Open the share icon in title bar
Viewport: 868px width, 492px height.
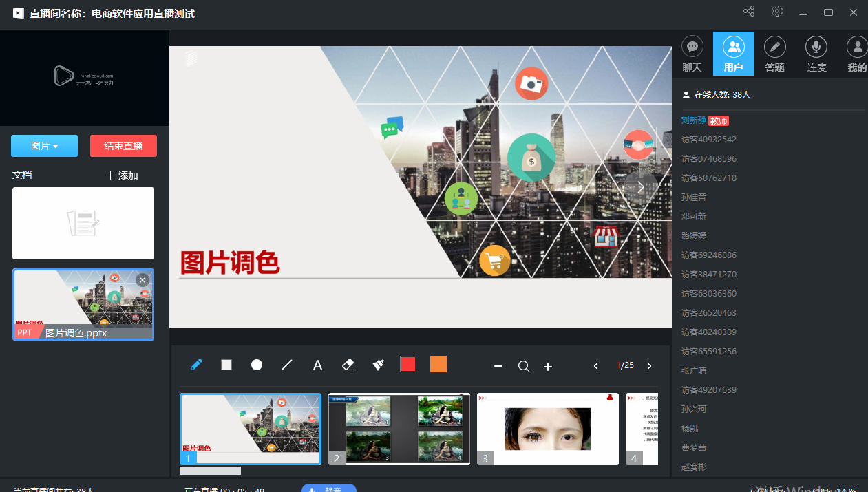(x=749, y=12)
